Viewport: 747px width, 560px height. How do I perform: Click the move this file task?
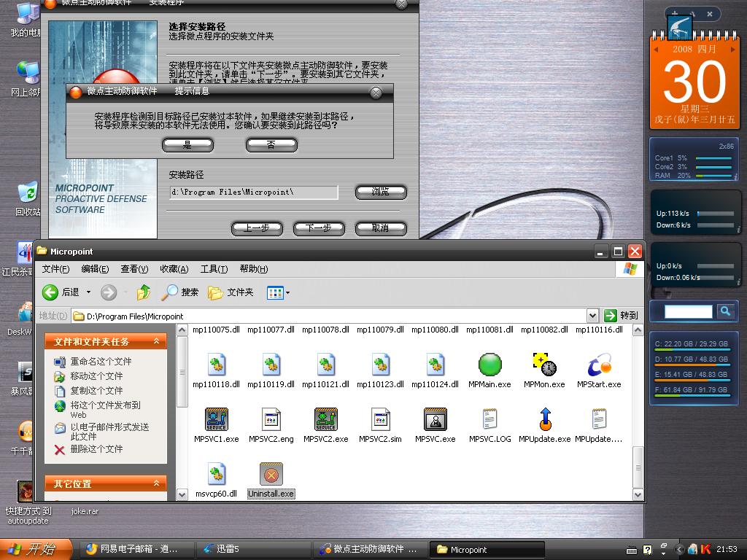pos(88,376)
